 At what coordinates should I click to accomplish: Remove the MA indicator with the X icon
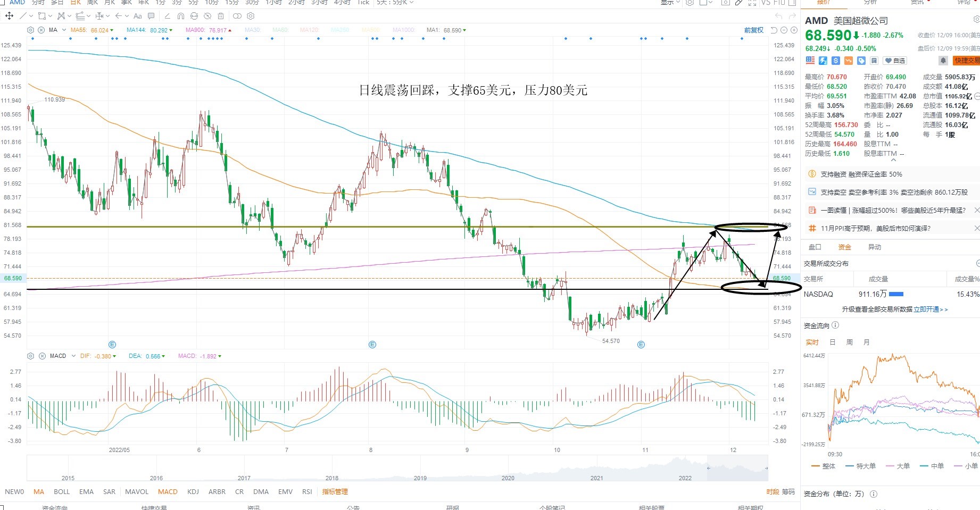(x=41, y=30)
